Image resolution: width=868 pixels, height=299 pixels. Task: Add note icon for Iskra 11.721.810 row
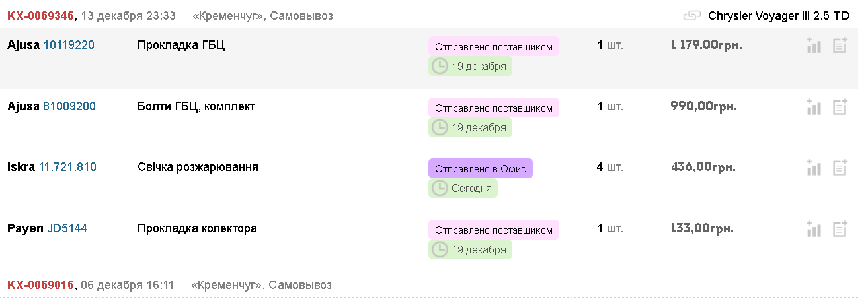(840, 168)
